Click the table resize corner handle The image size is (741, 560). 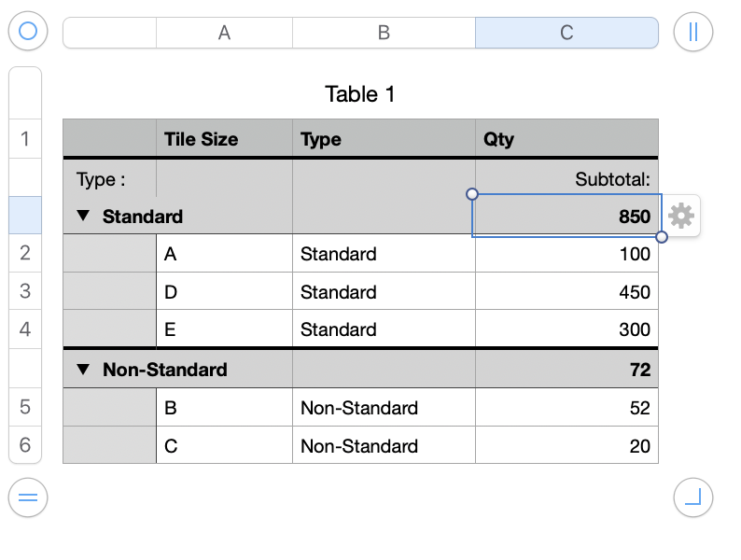tap(692, 497)
